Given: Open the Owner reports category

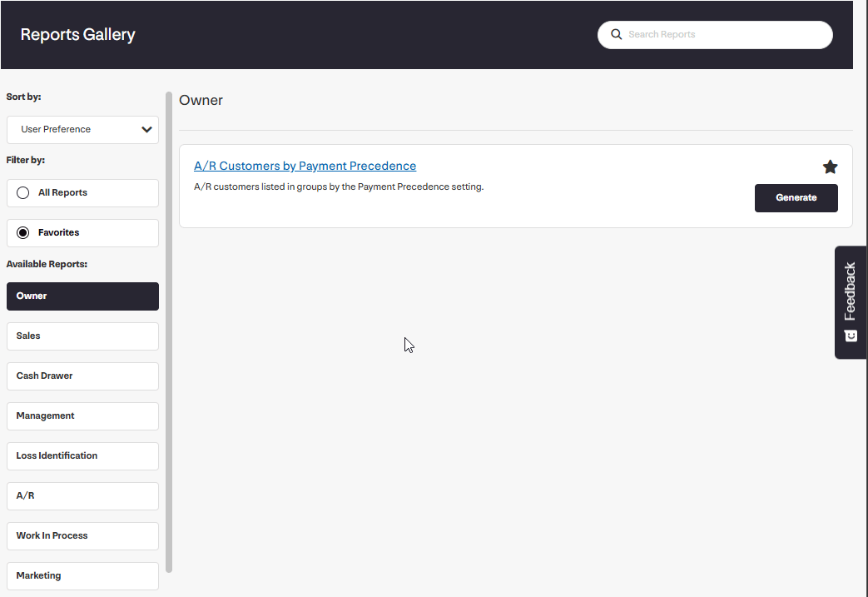Looking at the screenshot, I should tap(82, 296).
